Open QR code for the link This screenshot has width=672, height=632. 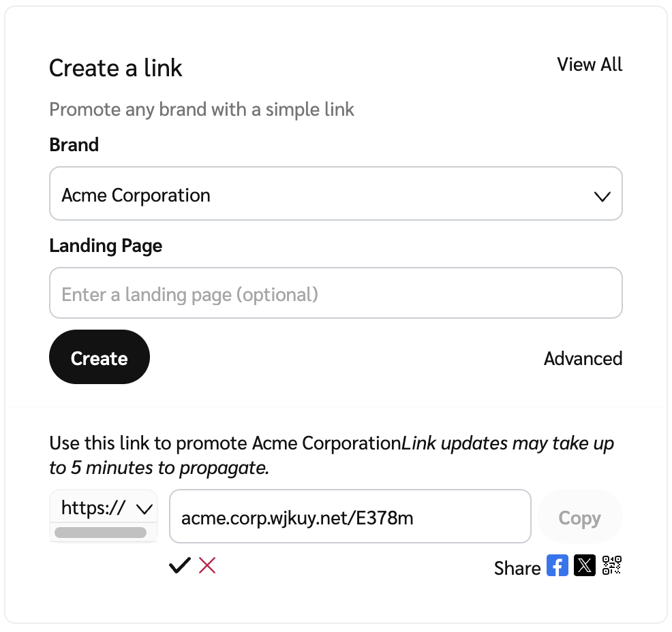tap(612, 566)
